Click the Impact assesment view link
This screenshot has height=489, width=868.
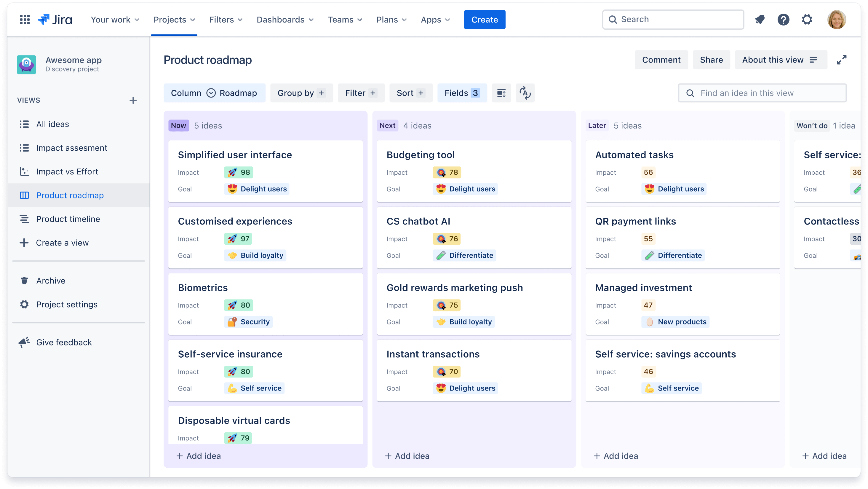(x=71, y=147)
